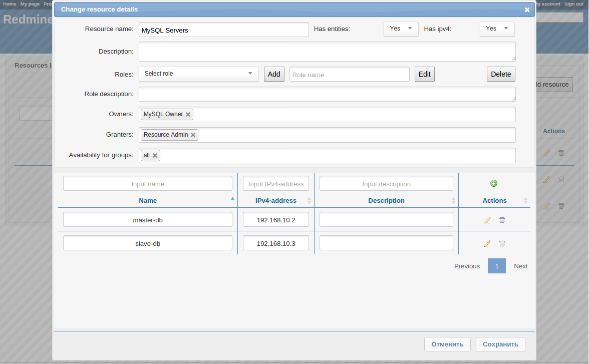Select page 1 in pagination
Image resolution: width=589 pixels, height=364 pixels.
point(497,266)
